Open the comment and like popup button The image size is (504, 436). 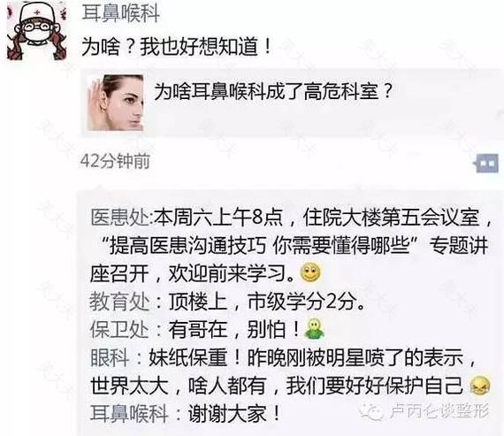coord(486,164)
